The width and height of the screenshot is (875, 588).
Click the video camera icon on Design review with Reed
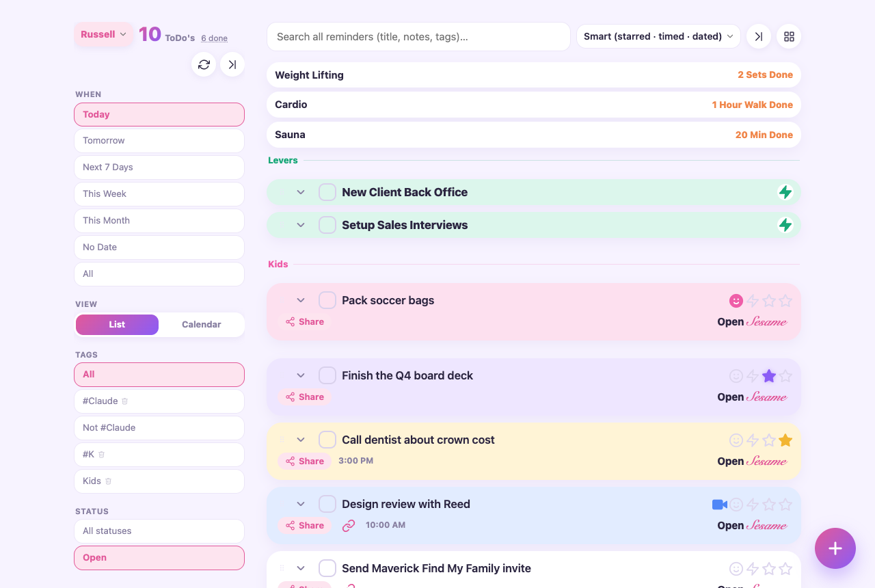[719, 505]
